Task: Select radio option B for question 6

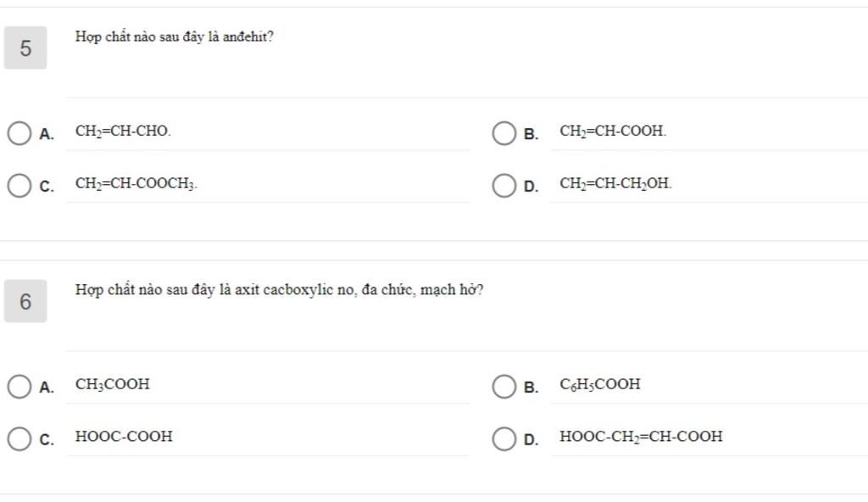Action: pyautogui.click(x=504, y=387)
